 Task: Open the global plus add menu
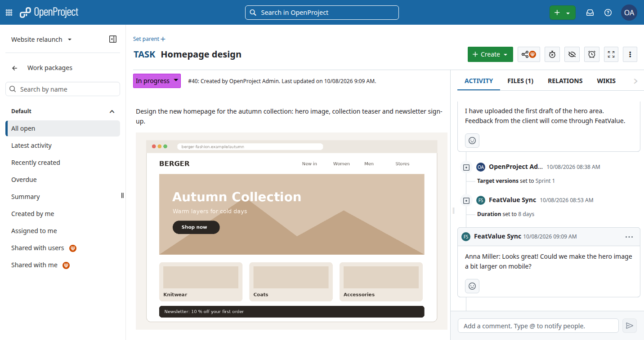(562, 13)
